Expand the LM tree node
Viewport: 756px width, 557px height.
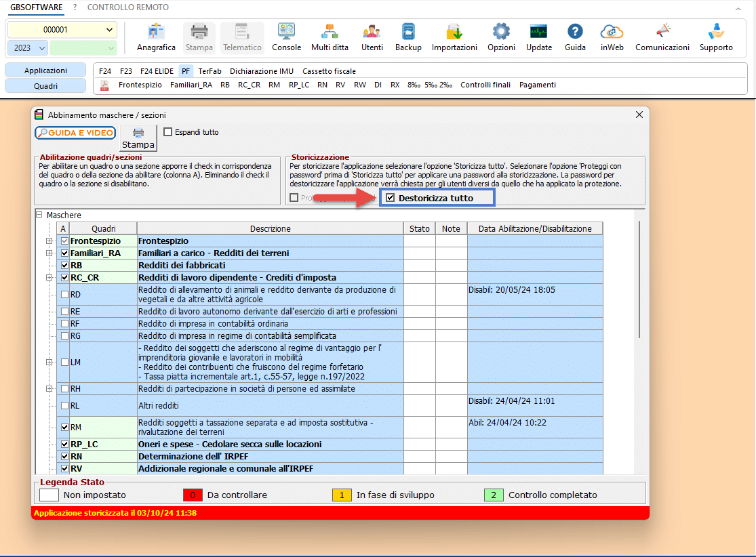click(50, 362)
